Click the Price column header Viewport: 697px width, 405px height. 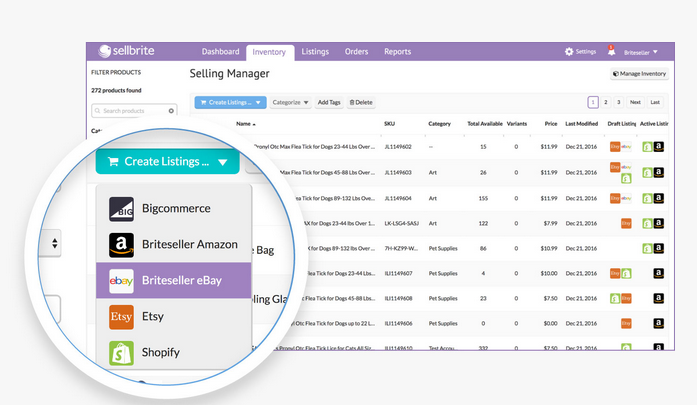point(551,124)
